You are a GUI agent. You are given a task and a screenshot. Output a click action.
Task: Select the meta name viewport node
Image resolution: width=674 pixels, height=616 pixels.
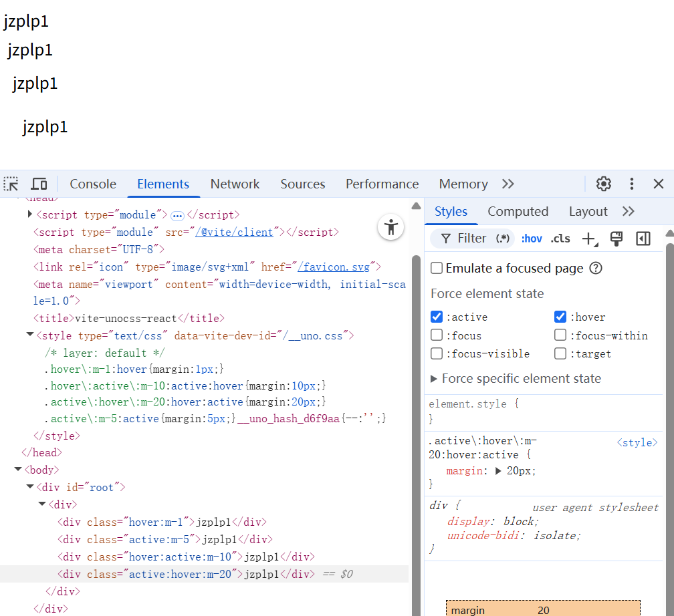219,293
